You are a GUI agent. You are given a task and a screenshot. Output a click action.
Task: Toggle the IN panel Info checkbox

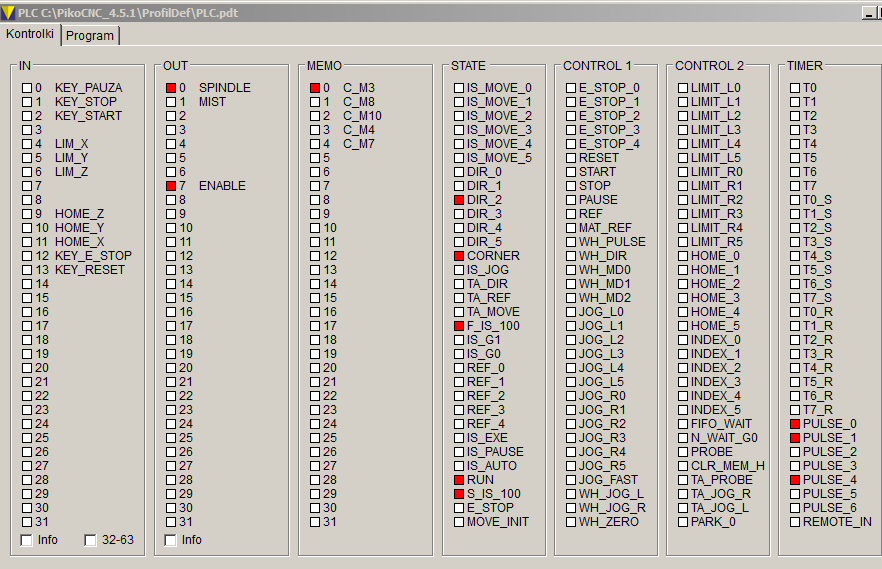pos(26,540)
